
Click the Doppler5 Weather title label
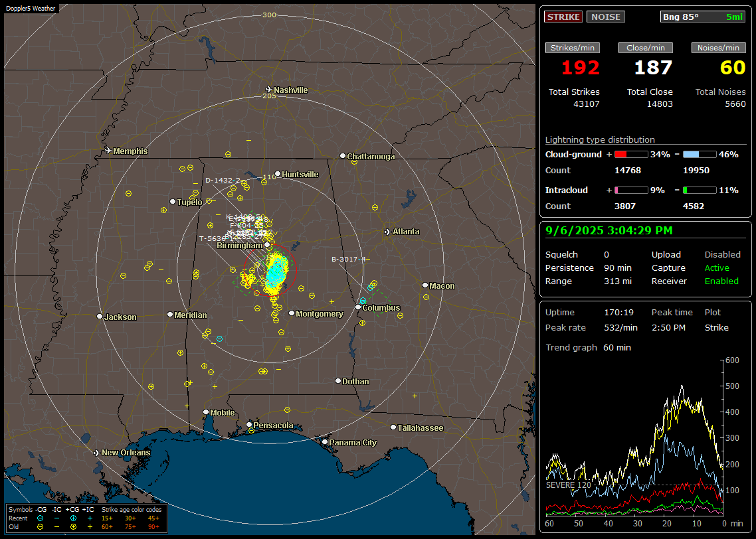point(31,8)
